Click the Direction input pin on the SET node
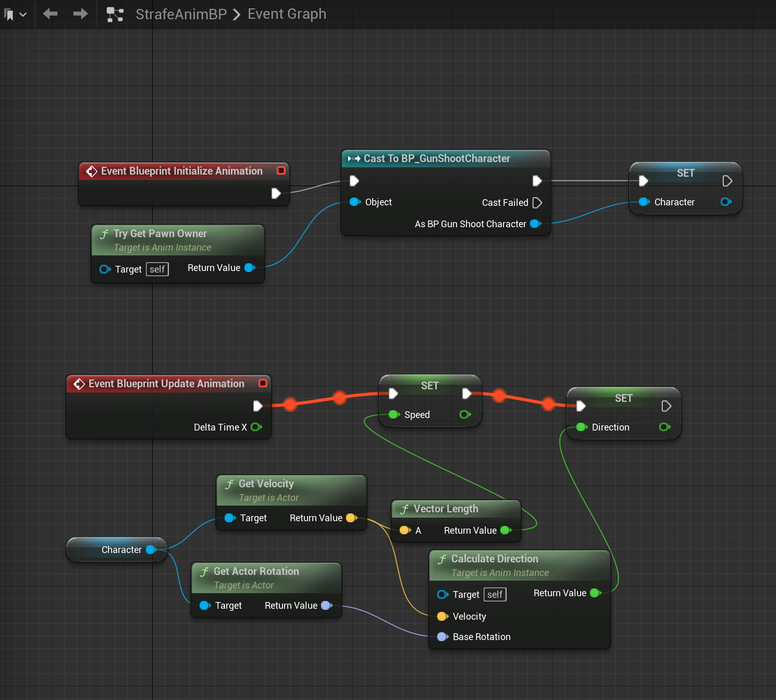 582,427
